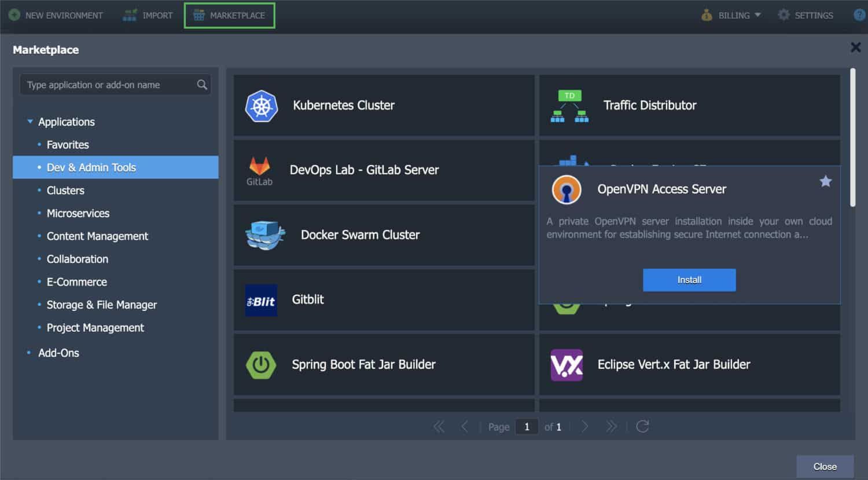
Task: Open the Billing dropdown arrow
Action: click(757, 15)
